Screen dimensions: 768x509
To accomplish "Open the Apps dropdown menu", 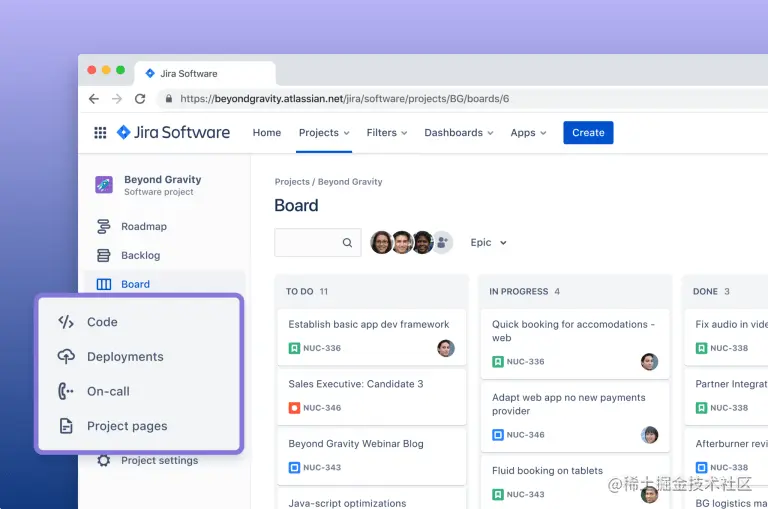I will [x=528, y=133].
